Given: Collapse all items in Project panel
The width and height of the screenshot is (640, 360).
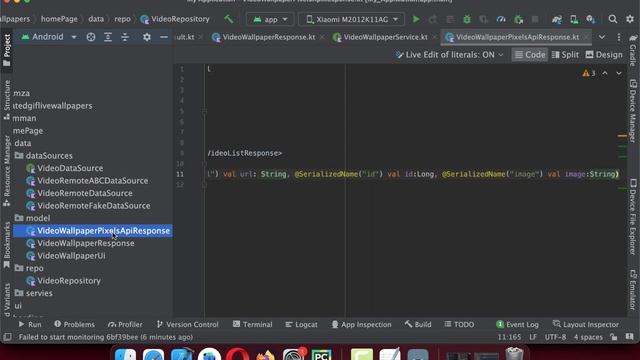Looking at the screenshot, I should click(125, 37).
